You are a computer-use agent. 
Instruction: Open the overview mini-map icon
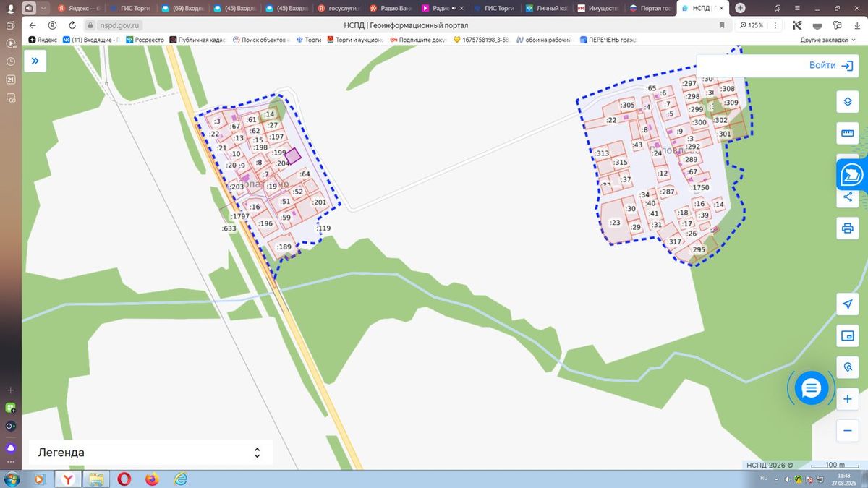(x=847, y=335)
